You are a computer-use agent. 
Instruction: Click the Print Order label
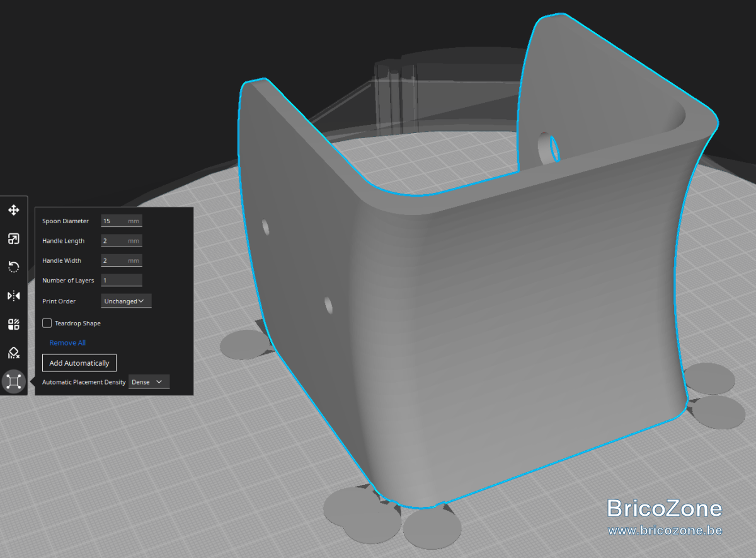[x=59, y=301]
